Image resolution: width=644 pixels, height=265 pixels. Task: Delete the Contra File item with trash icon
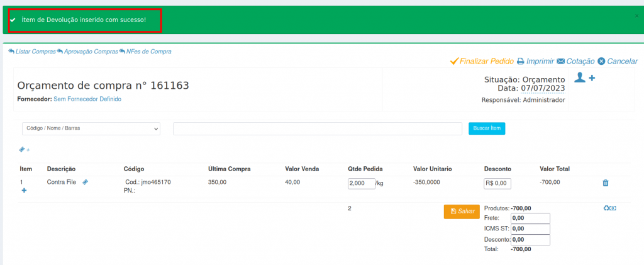pos(606,183)
